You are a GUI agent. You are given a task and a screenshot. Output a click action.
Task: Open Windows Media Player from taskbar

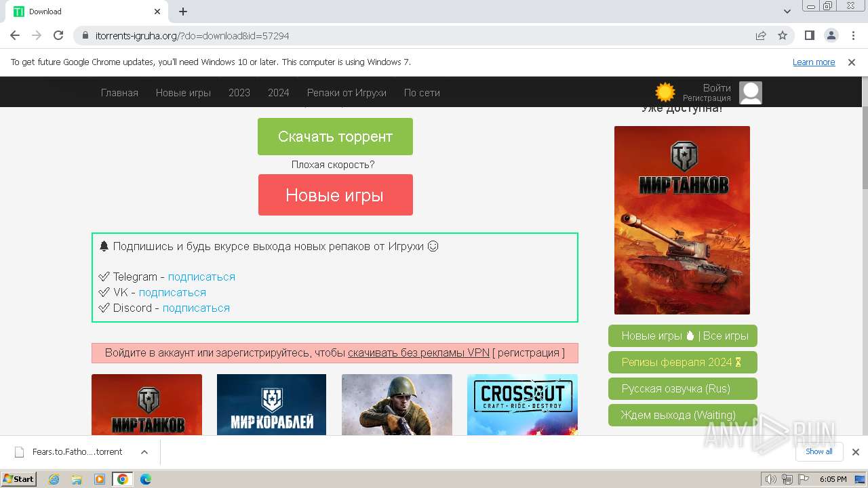tap(100, 479)
